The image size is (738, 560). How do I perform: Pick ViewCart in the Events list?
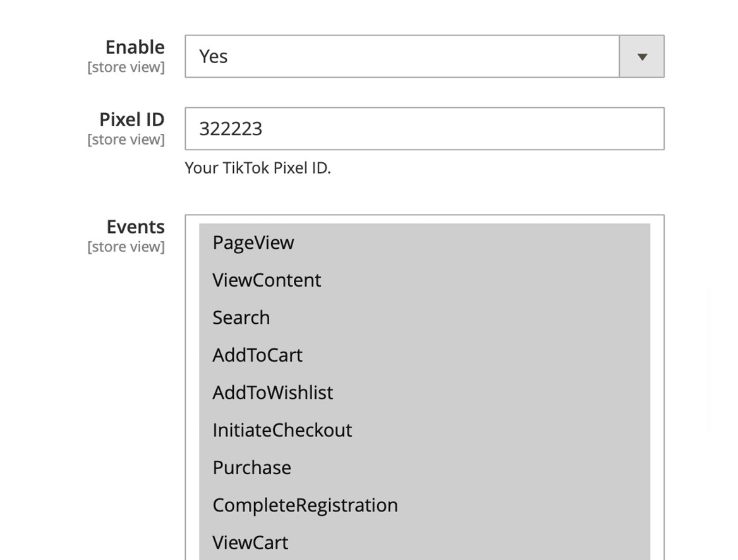(x=250, y=542)
